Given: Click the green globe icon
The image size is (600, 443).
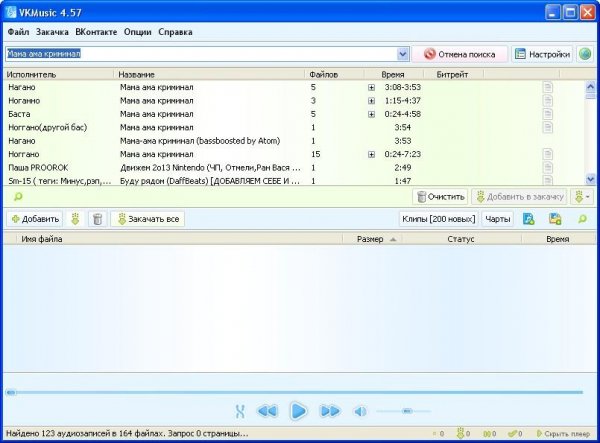Looking at the screenshot, I should pos(585,54).
